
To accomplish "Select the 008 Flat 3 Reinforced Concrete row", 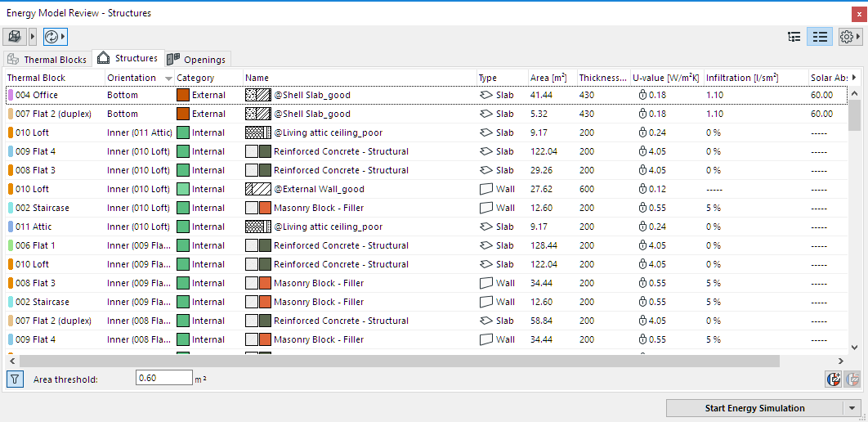I will click(427, 171).
